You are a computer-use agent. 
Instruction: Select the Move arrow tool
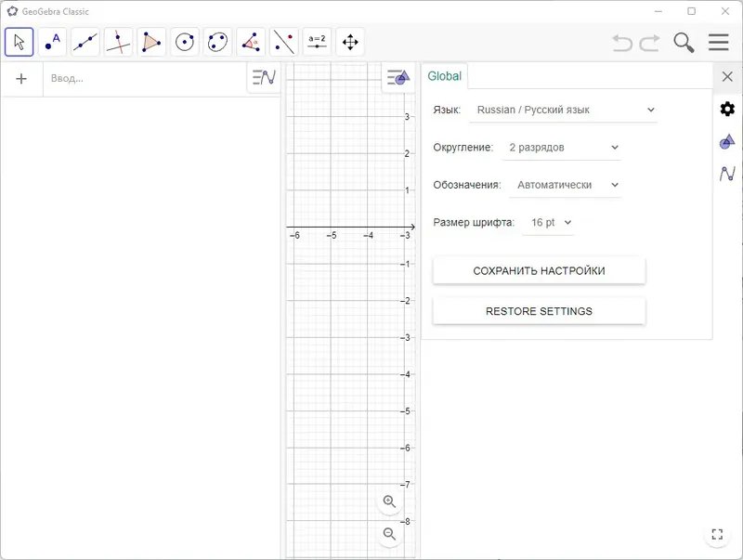coord(20,42)
